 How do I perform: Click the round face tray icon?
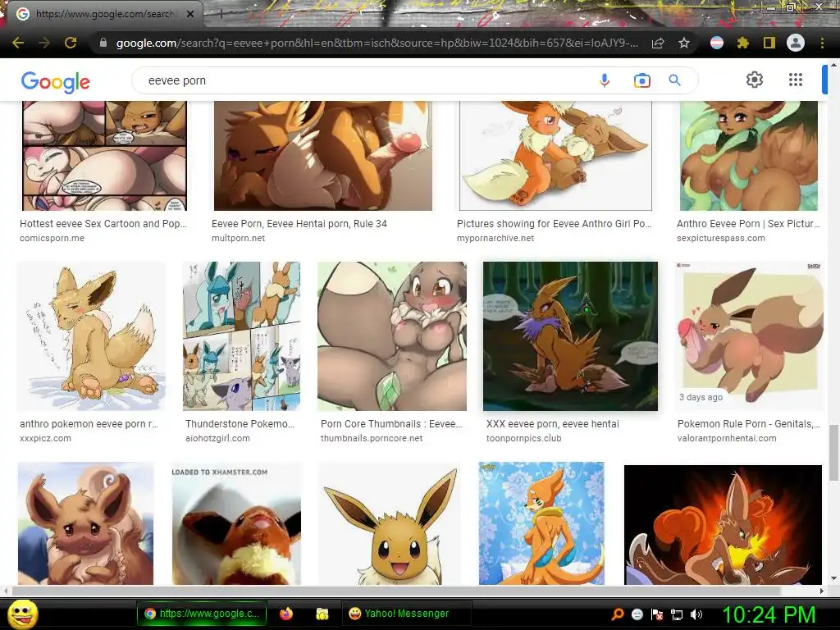pos(637,614)
